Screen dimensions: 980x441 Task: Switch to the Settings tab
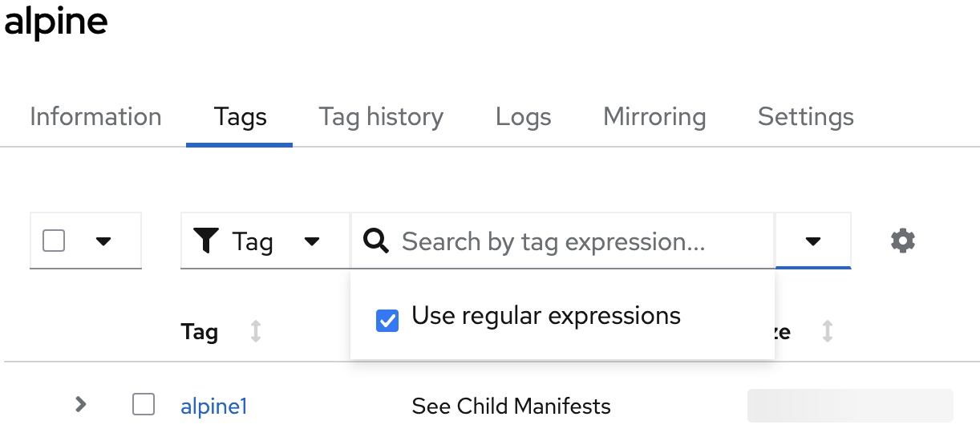click(x=805, y=117)
